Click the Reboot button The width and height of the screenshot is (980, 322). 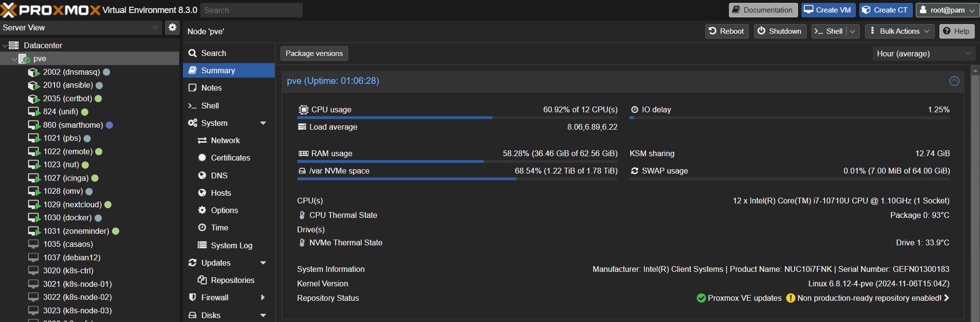click(726, 31)
